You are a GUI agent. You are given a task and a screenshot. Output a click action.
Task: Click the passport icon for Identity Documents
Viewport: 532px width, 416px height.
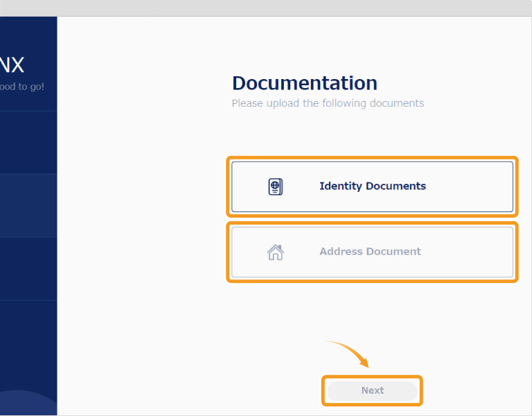coord(276,187)
